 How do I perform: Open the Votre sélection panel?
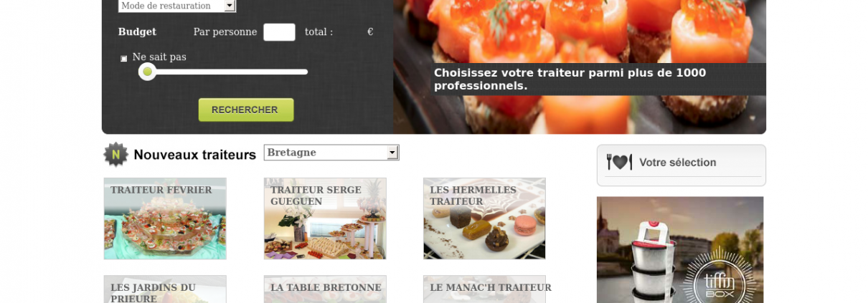click(x=681, y=165)
